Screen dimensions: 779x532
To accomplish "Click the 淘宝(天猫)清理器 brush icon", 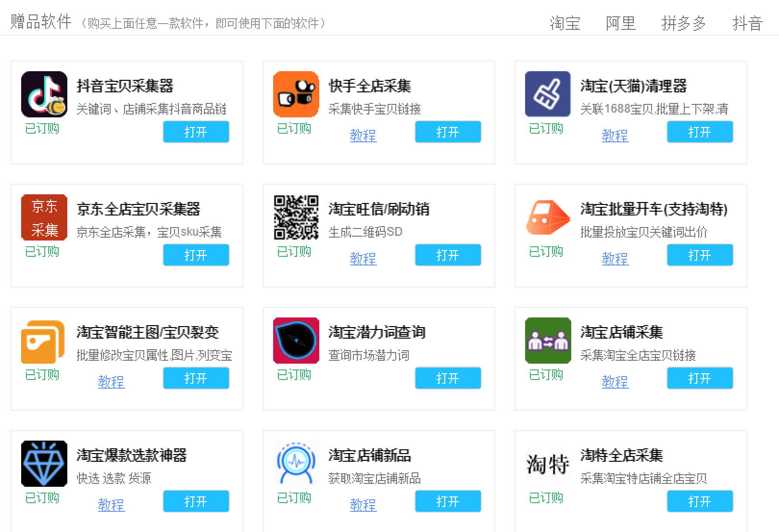I will [x=548, y=94].
